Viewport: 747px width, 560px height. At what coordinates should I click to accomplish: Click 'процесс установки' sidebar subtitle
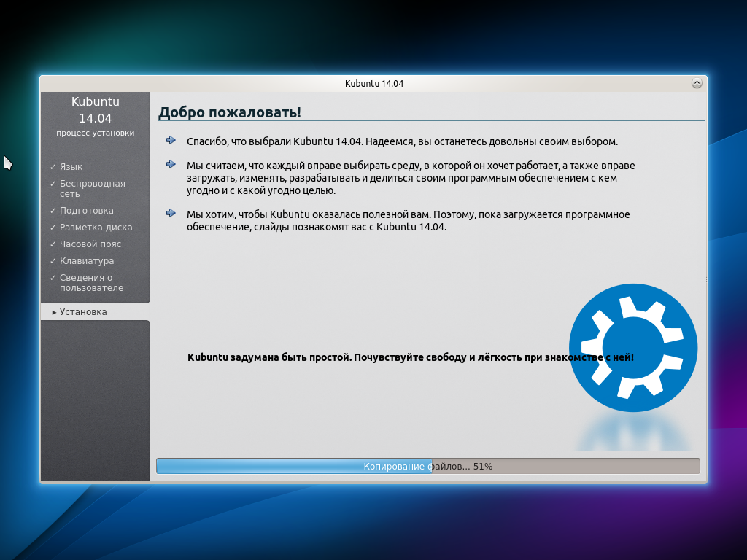pyautogui.click(x=96, y=133)
